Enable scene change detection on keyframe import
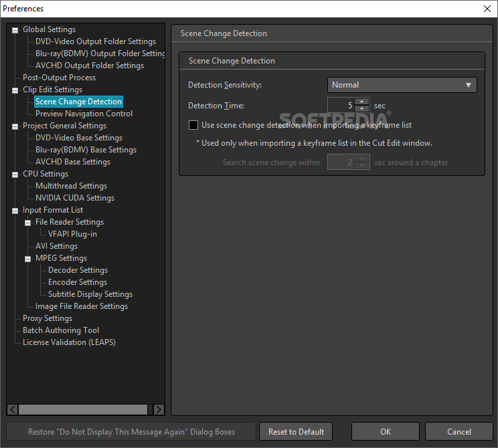Image resolution: width=498 pixels, height=448 pixels. coord(193,125)
